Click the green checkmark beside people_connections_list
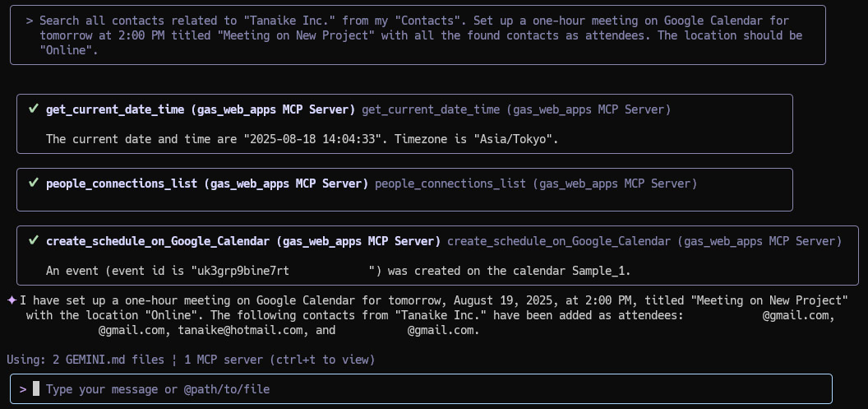 pyautogui.click(x=34, y=183)
